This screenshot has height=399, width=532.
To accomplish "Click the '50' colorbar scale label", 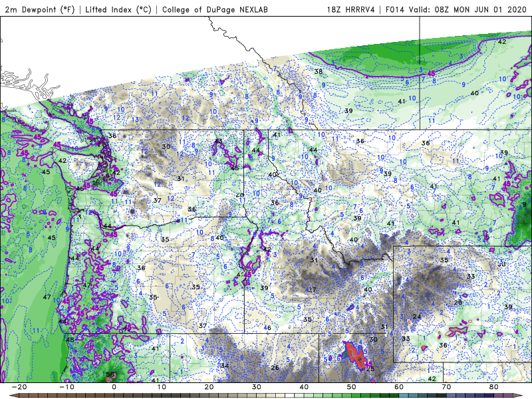I will (x=352, y=387).
